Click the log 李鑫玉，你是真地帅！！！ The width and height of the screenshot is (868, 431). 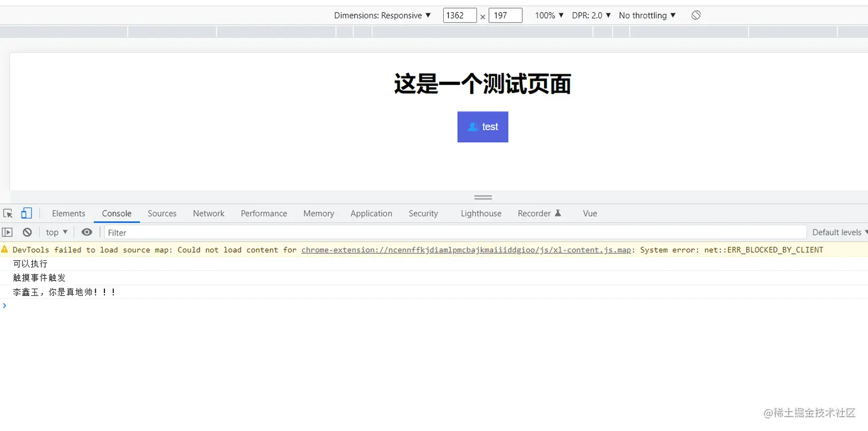[x=65, y=292]
